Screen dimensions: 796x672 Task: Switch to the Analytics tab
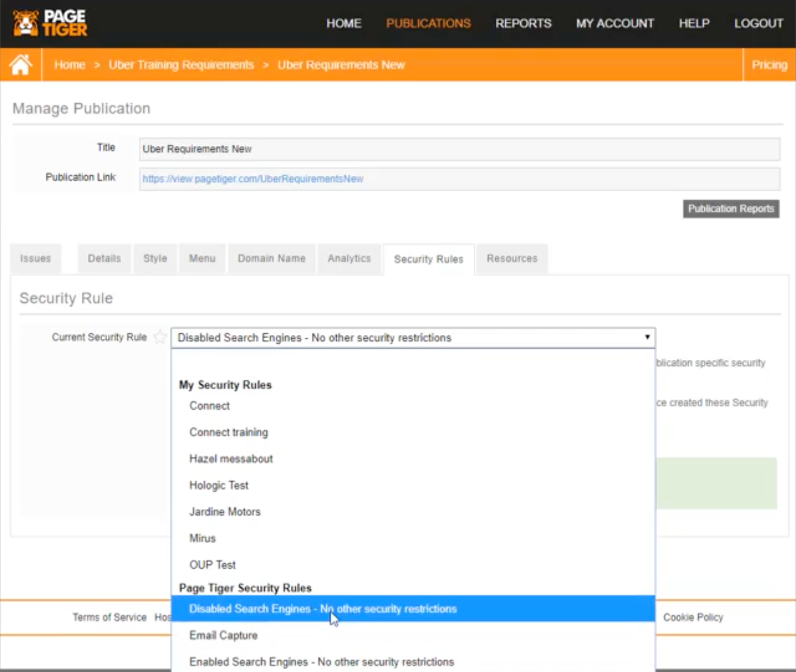(x=349, y=258)
